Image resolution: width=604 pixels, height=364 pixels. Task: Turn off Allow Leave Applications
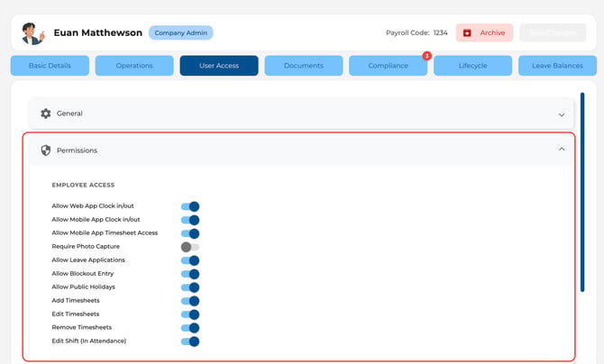tap(190, 260)
